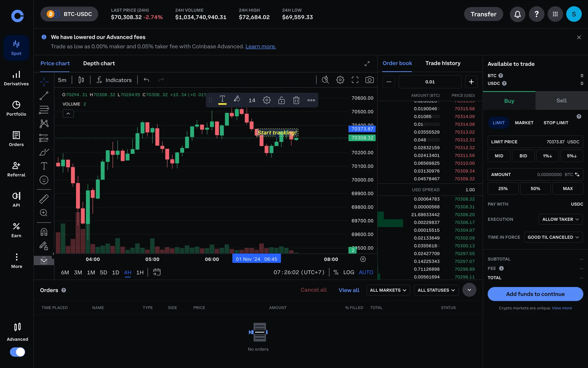
Task: Switch to the Depth chart tab
Action: pos(99,63)
